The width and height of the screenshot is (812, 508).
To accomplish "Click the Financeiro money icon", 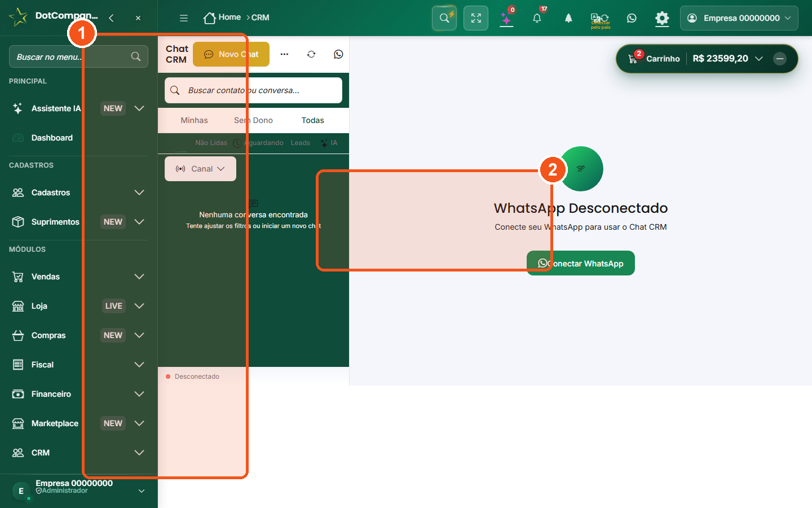I will pyautogui.click(x=18, y=394).
